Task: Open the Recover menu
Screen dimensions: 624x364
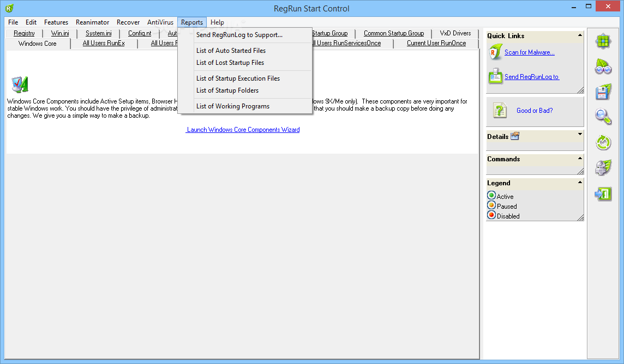Action: point(128,22)
